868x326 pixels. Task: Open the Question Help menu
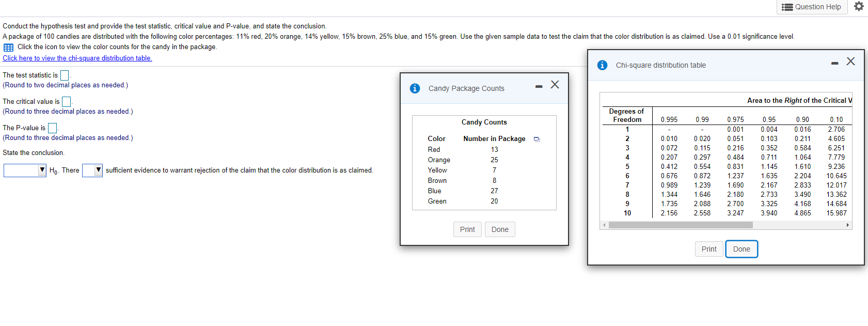pyautogui.click(x=812, y=7)
